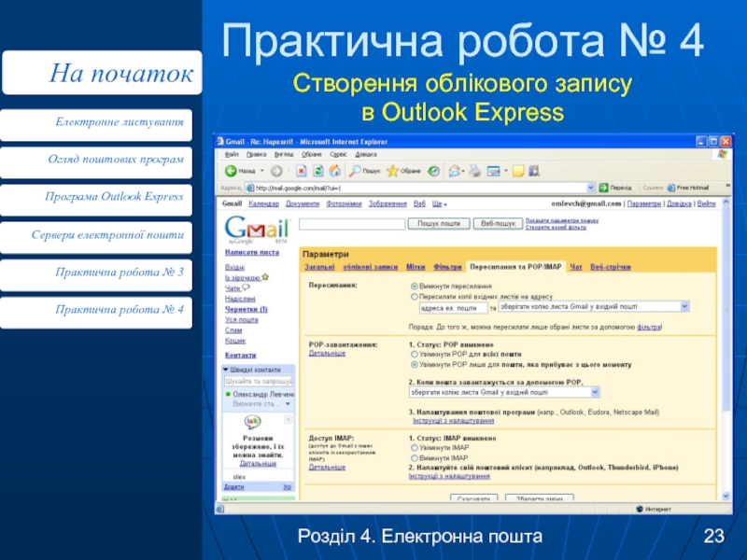Click the 'Веб-пошук' button

(498, 223)
